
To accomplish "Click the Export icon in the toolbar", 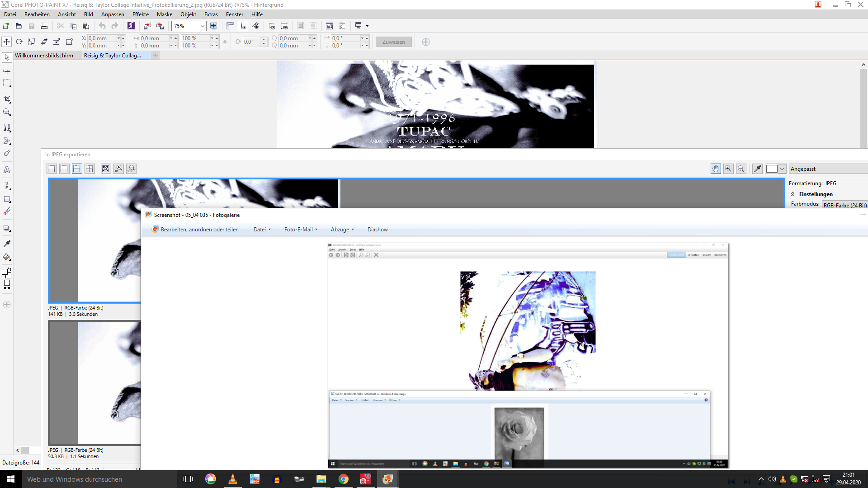I will (160, 26).
